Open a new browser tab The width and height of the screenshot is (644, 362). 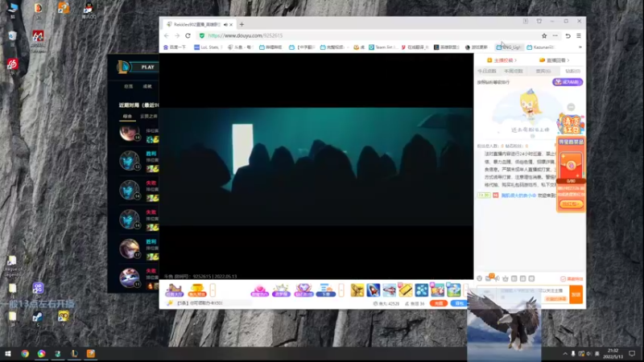[x=242, y=25]
